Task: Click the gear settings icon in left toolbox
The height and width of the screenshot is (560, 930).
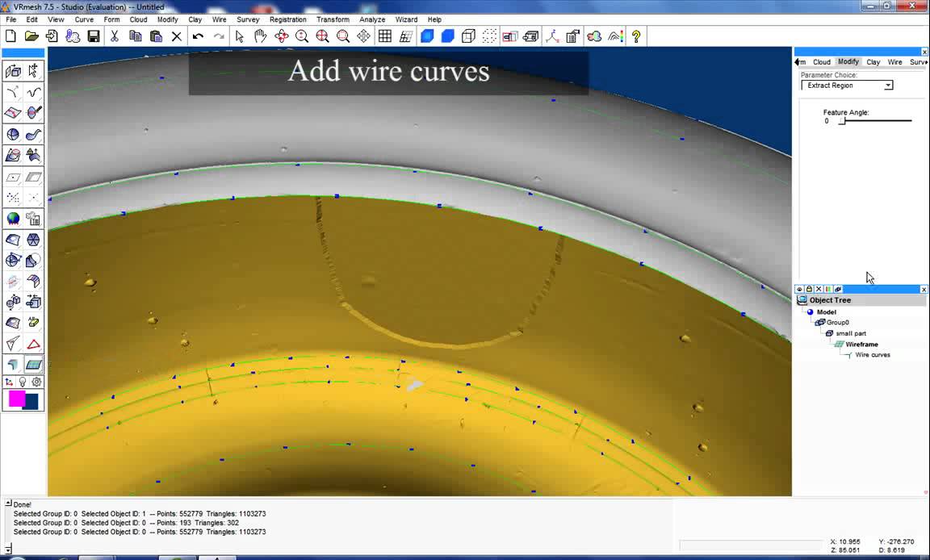Action: 37,382
